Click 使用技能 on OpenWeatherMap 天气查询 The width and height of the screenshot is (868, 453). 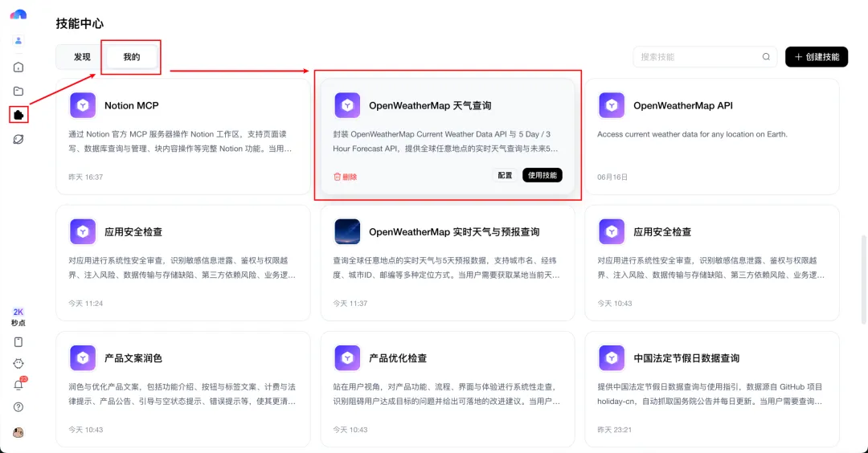[542, 175]
